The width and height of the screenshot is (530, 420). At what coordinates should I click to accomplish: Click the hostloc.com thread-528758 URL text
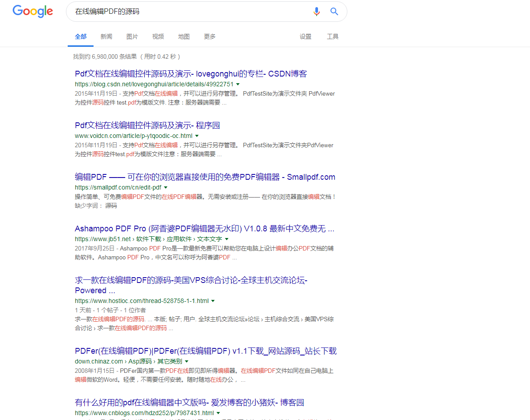pyautogui.click(x=142, y=301)
